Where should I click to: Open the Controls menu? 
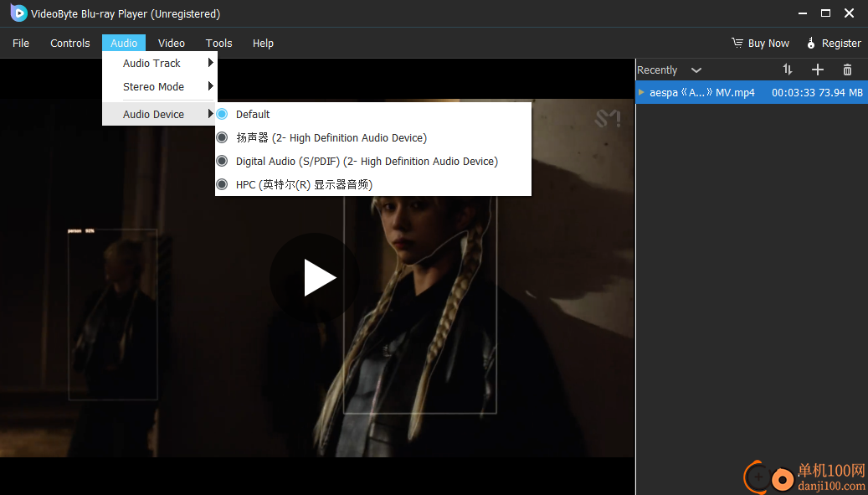click(69, 44)
